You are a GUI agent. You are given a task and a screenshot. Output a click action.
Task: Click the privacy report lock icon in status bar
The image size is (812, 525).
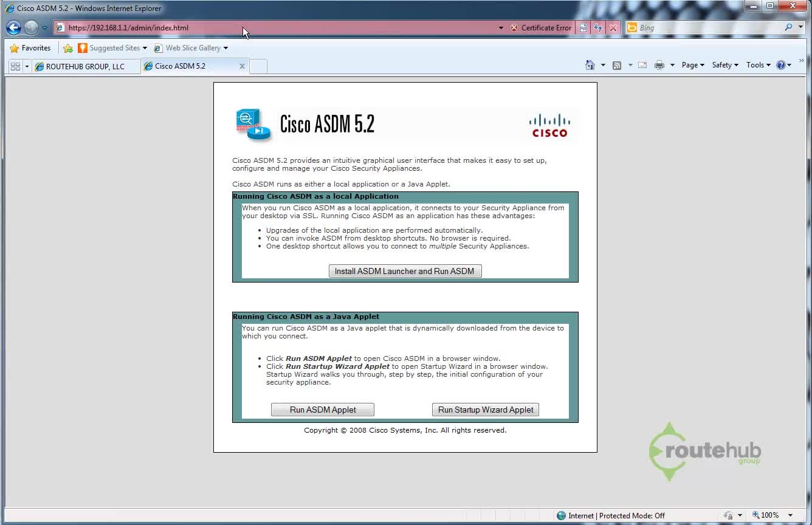pyautogui.click(x=728, y=515)
